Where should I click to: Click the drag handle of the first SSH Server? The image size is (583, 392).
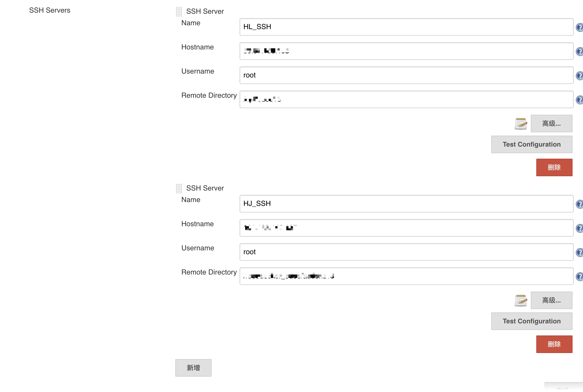(179, 11)
